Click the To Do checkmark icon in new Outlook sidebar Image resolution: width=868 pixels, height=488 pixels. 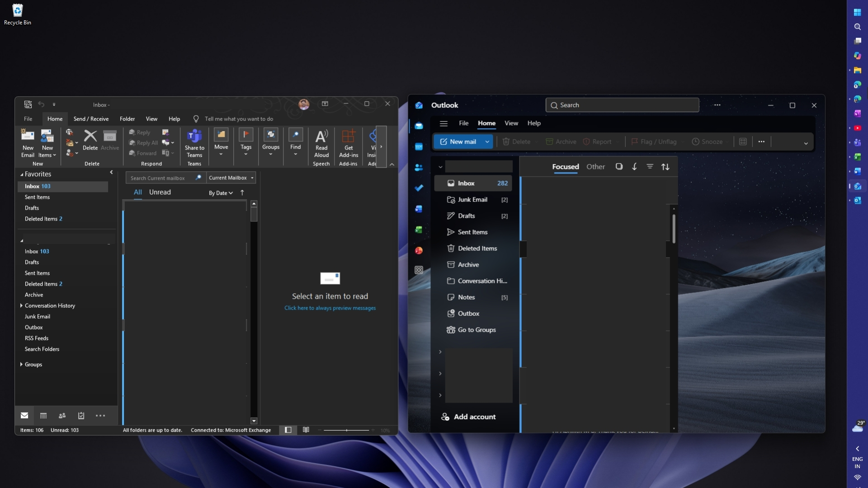point(419,188)
